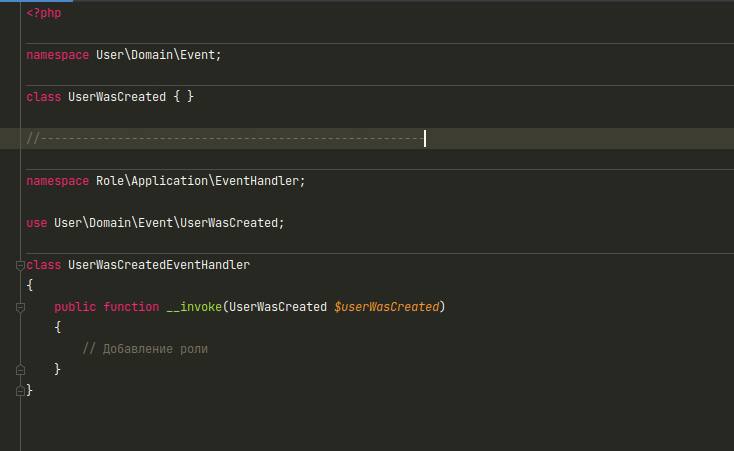
Task: Click the <?php opening tag
Action: (44, 13)
